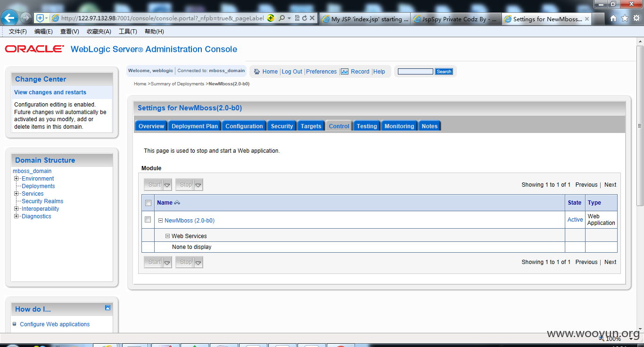Image resolution: width=644 pixels, height=347 pixels.
Task: Expand the Services tree node
Action: click(17, 194)
